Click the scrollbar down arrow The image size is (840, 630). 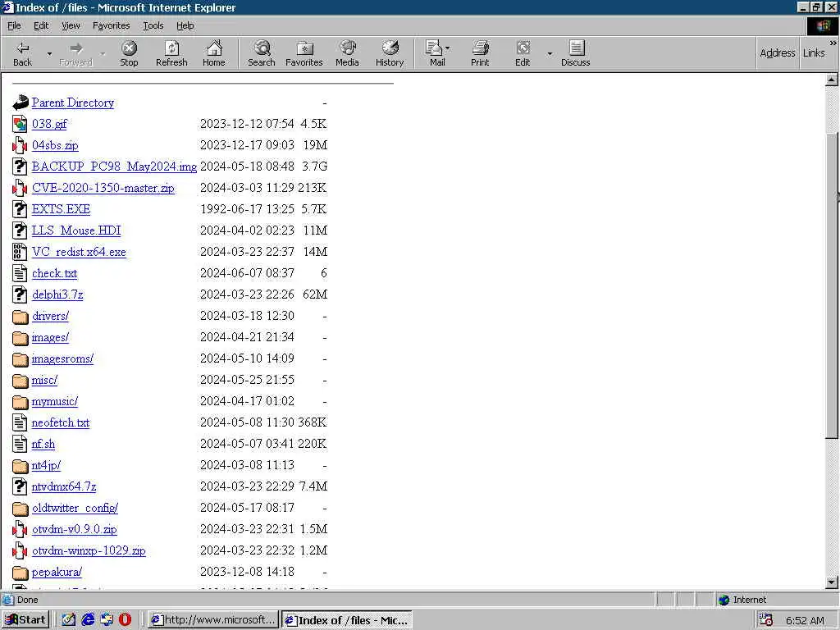click(832, 582)
